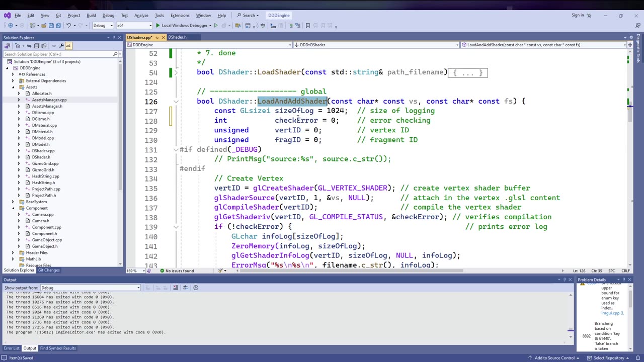The height and width of the screenshot is (362, 644).
Task: Click the Save All toolbar icon
Action: click(x=58, y=25)
